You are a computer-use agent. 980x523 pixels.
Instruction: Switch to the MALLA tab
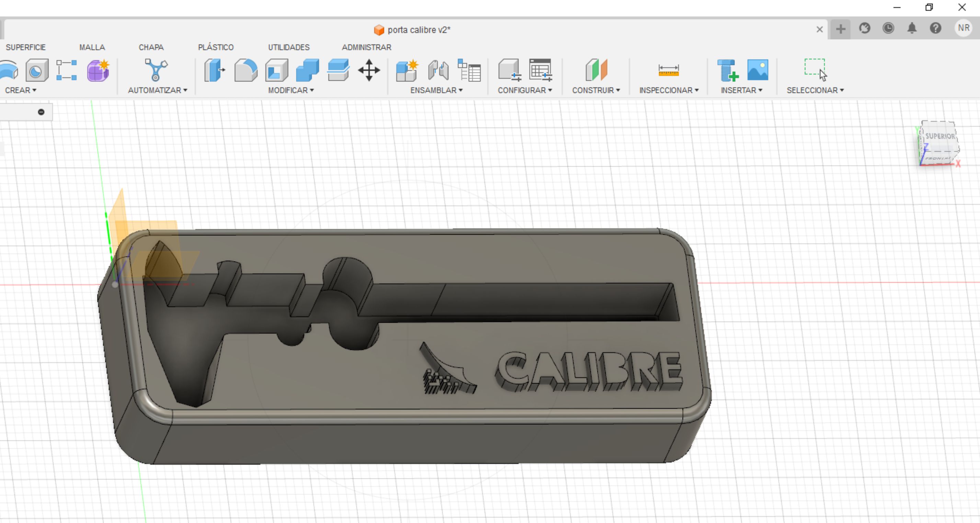point(92,47)
